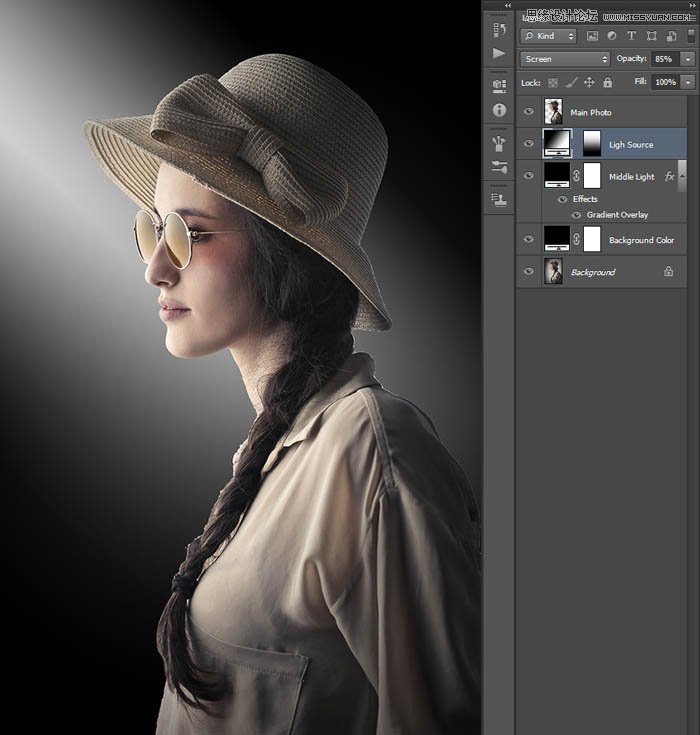Screen dimensions: 700x735
Task: Click the lock transparent pixels icon
Action: click(553, 82)
